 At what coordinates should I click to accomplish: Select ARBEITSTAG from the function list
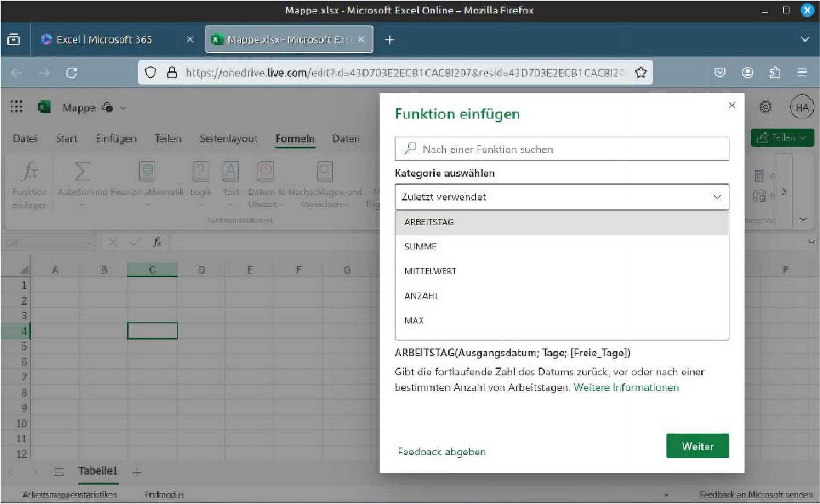(x=429, y=222)
